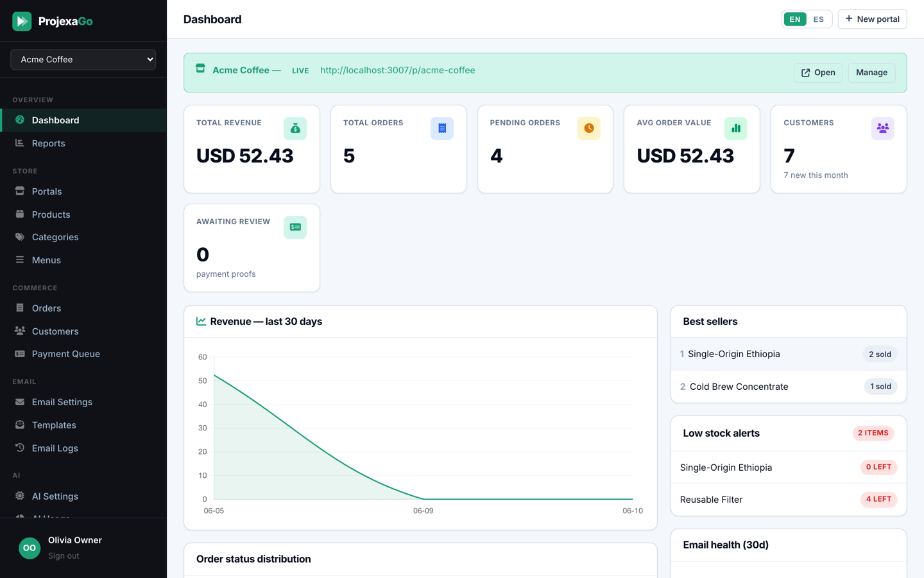The height and width of the screenshot is (578, 924).
Task: Switch language to ES
Action: pyautogui.click(x=818, y=19)
